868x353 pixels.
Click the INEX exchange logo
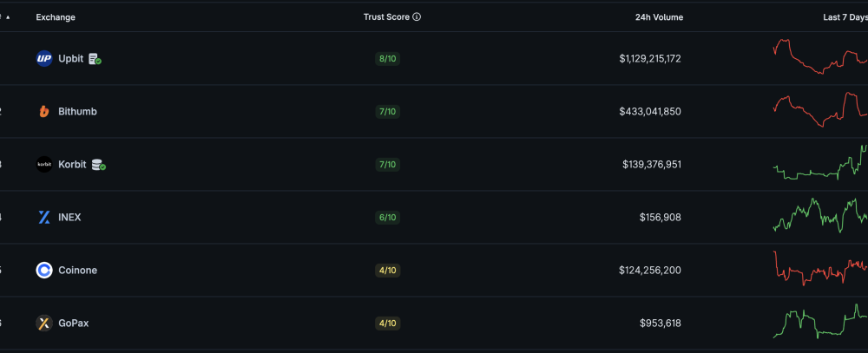coord(44,218)
